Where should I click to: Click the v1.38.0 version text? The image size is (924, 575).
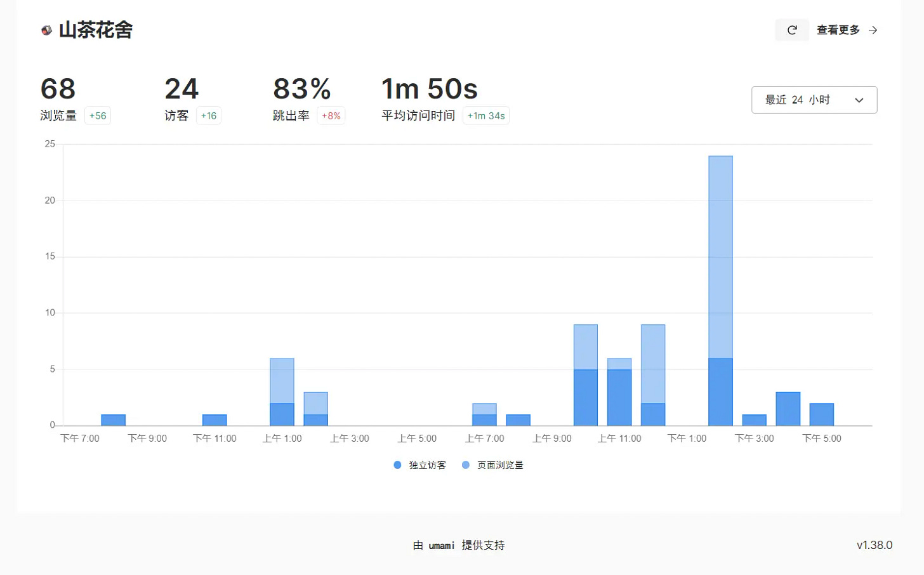click(874, 545)
